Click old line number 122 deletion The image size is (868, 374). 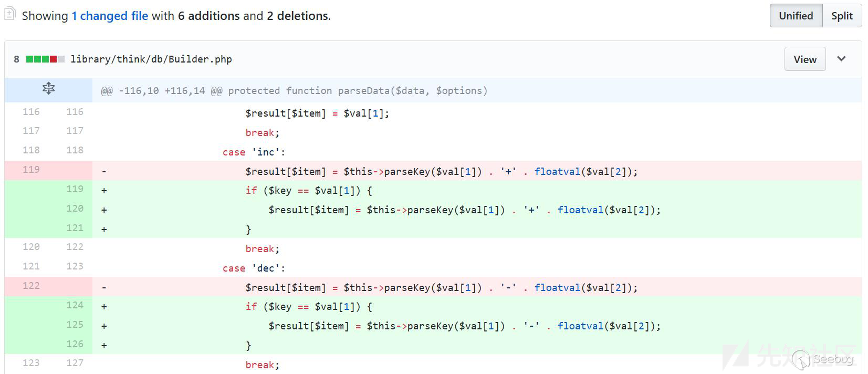pyautogui.click(x=31, y=286)
